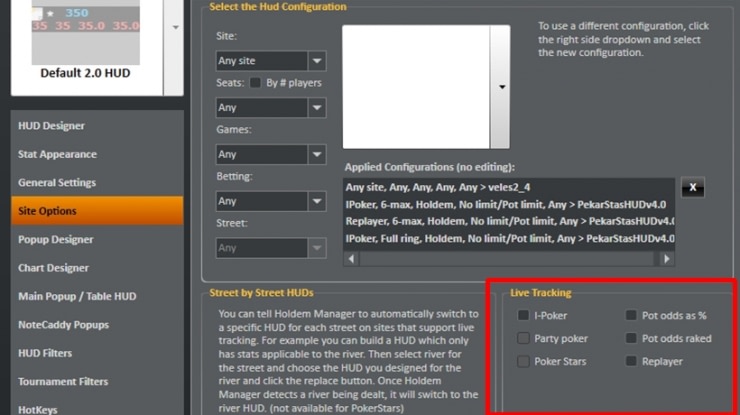Select 'Any site, Any, Any, Any, Any > veles2_4' row
This screenshot has height=415, width=740.
click(x=509, y=187)
